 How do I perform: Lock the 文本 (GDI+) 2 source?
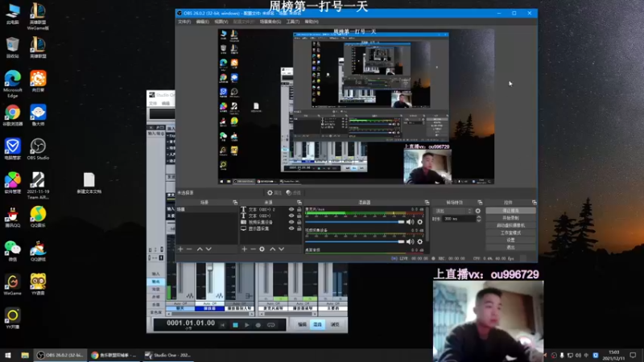pyautogui.click(x=299, y=209)
